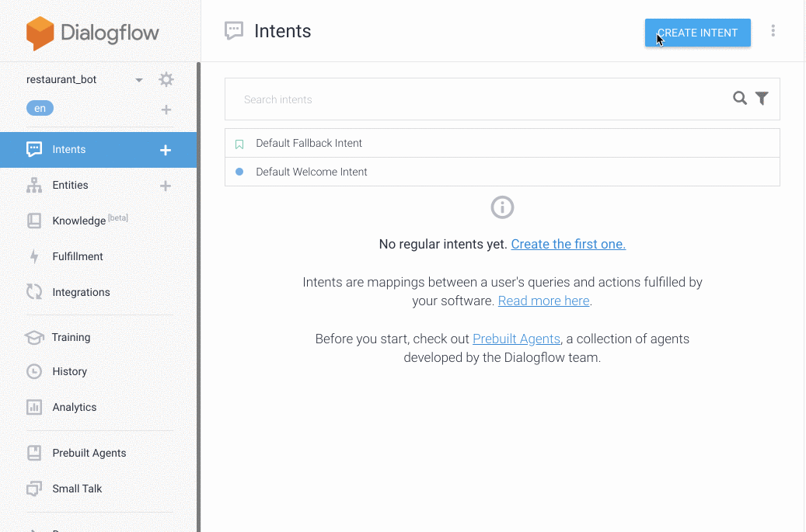The image size is (806, 532).
Task: Click the Prebuilt Agents bookmark icon
Action: 34,453
